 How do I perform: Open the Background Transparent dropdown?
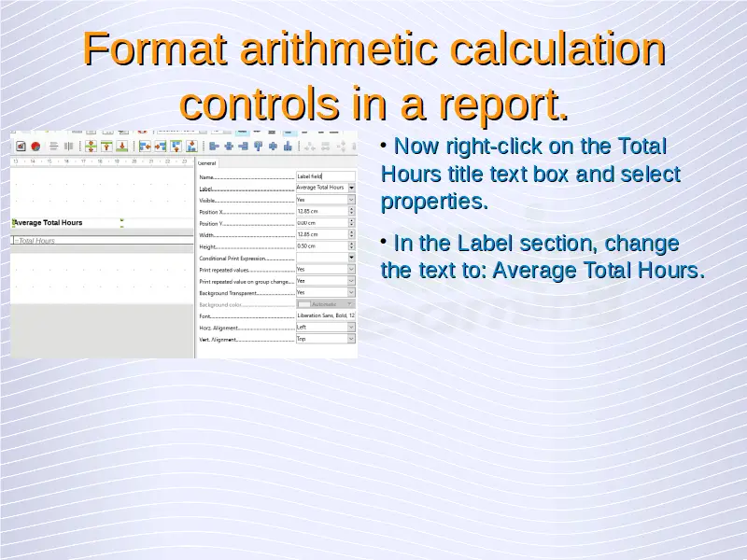click(x=325, y=292)
